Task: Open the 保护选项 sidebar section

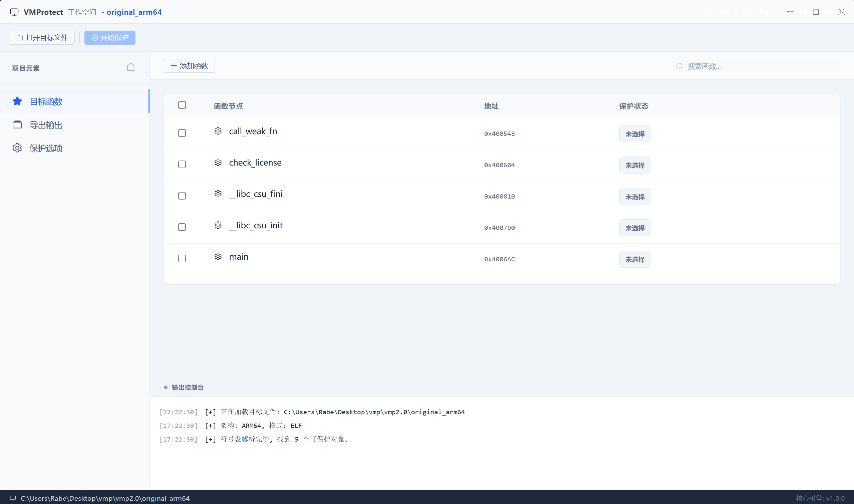Action: pos(75,148)
